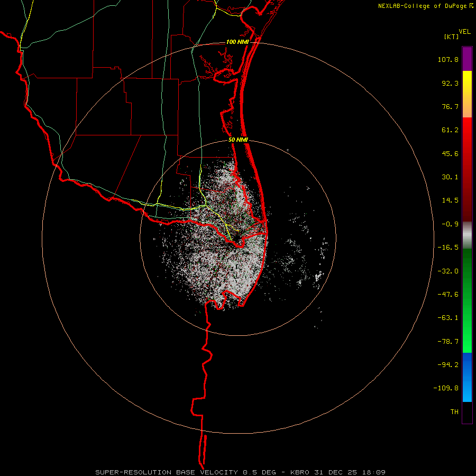Click the 107.8 velocity scale value
The width and height of the screenshot is (476, 476).
point(448,59)
